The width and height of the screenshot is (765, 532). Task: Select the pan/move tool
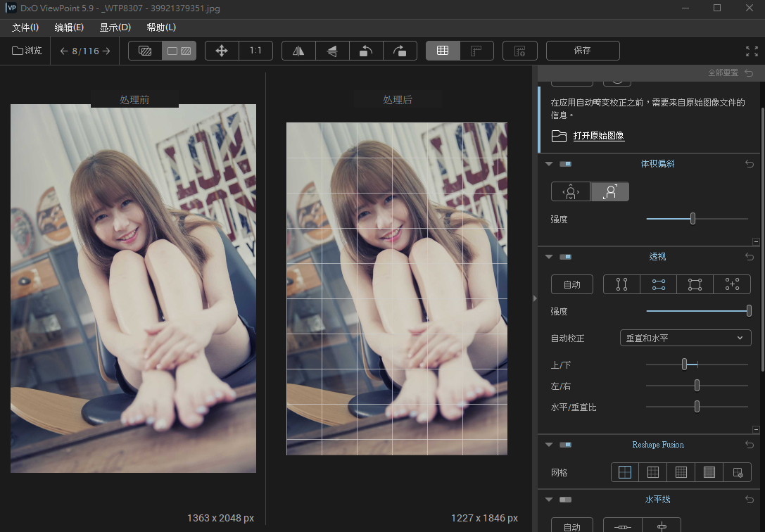point(222,51)
